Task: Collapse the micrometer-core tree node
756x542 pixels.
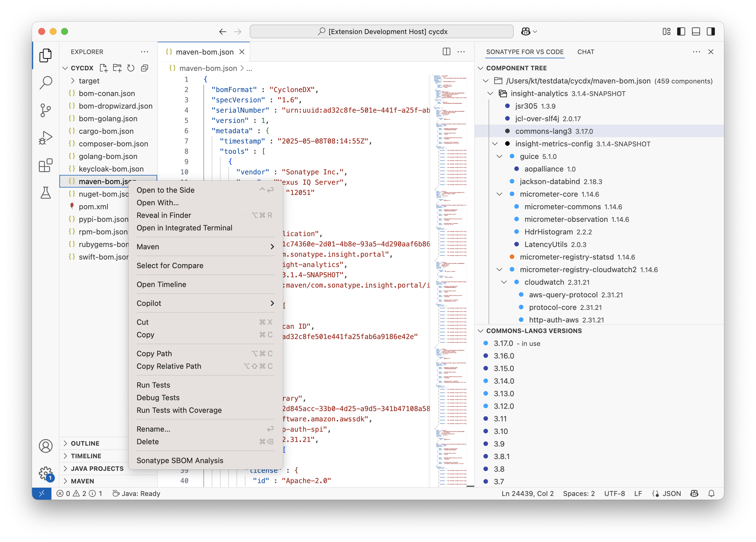Action: point(499,194)
